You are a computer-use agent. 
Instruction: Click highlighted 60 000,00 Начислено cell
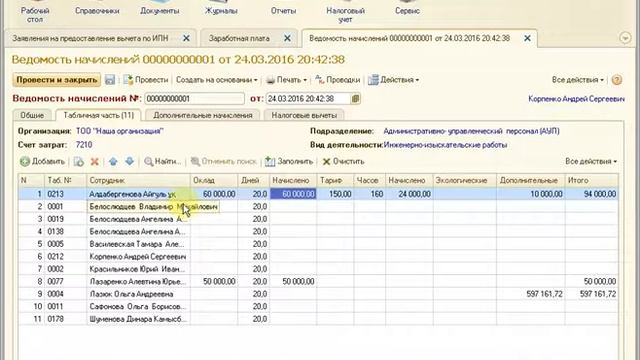[x=293, y=194]
